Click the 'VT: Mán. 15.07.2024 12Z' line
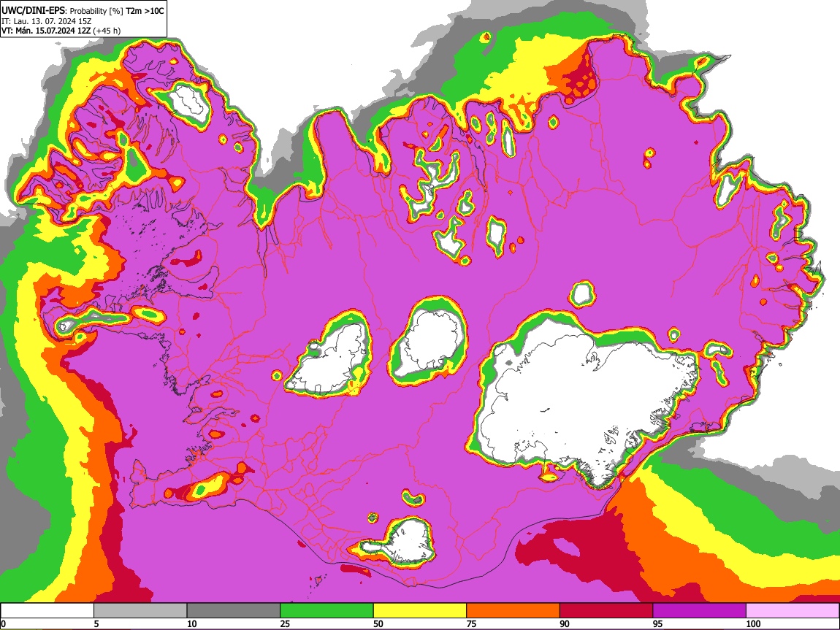This screenshot has height=630, width=840. coord(45,31)
